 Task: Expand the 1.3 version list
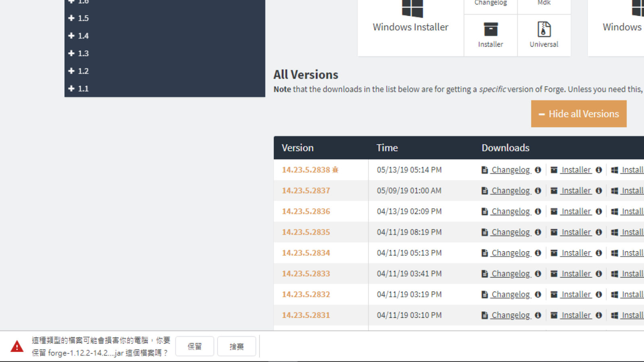pos(78,53)
